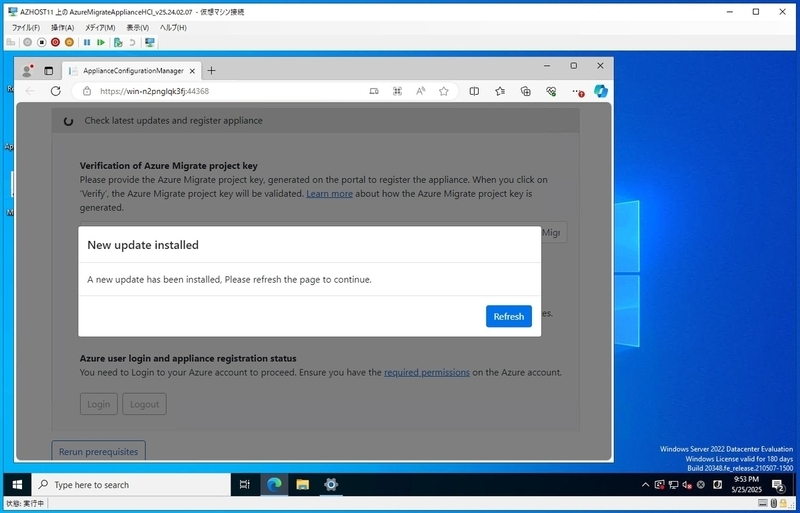Image resolution: width=800 pixels, height=513 pixels.
Task: Turn off the VM with the stop-square icon
Action: click(x=42, y=42)
